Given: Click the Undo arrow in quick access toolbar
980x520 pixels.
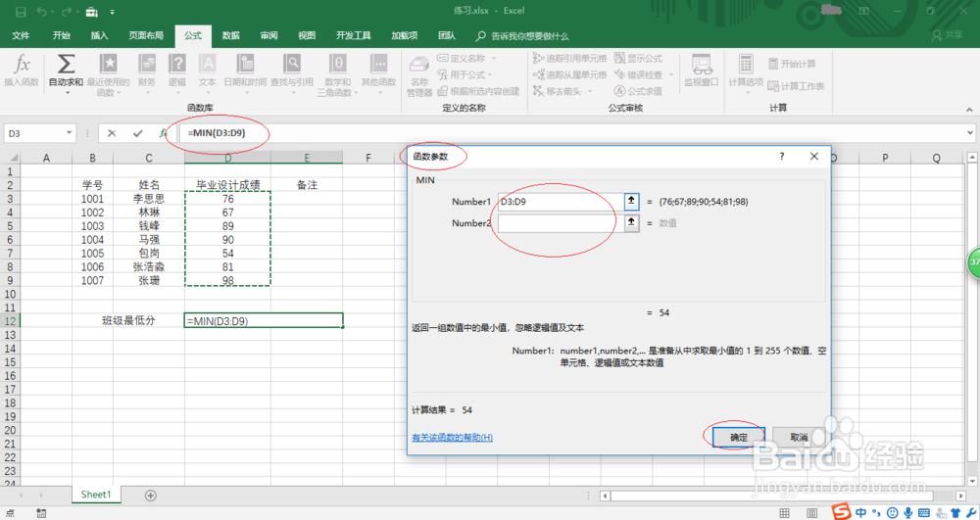Looking at the screenshot, I should click(42, 11).
